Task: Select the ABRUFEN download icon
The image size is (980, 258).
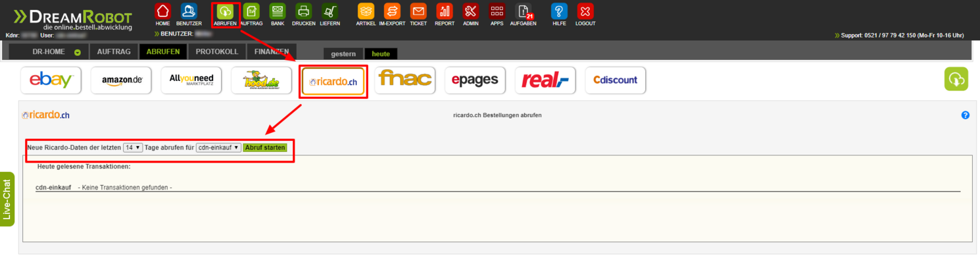Action: coord(225,11)
